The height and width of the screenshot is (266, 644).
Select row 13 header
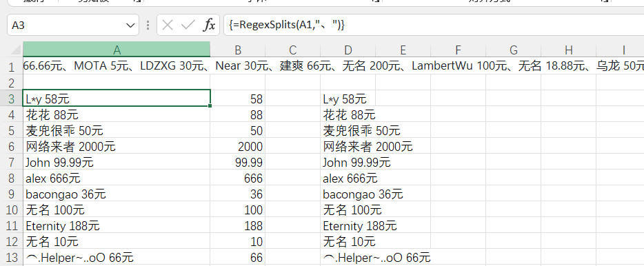coord(12,257)
